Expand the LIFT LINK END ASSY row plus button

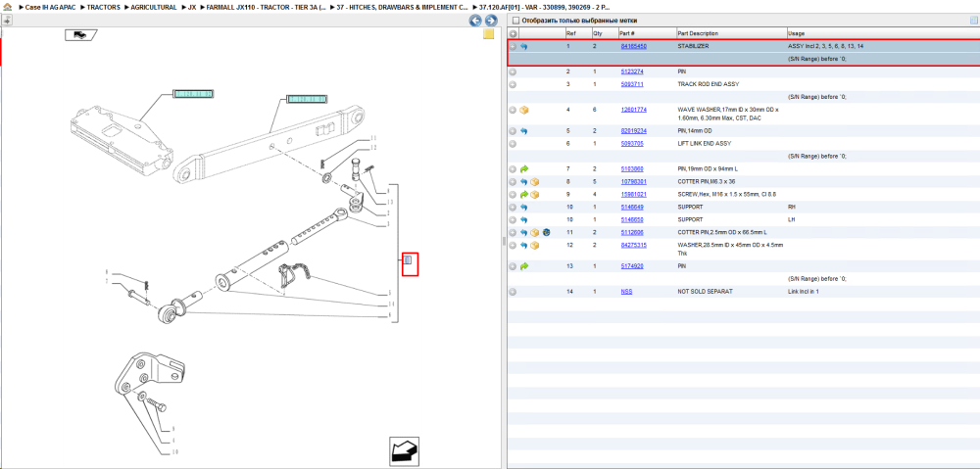513,144
